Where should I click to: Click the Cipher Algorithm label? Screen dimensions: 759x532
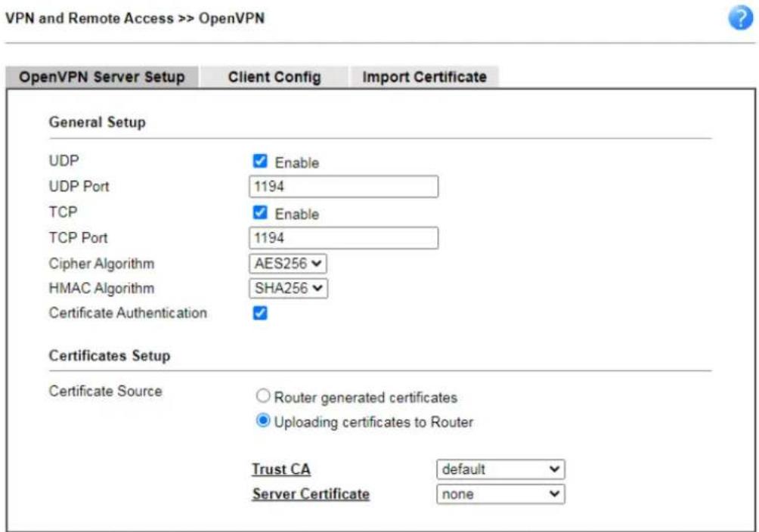point(101,264)
